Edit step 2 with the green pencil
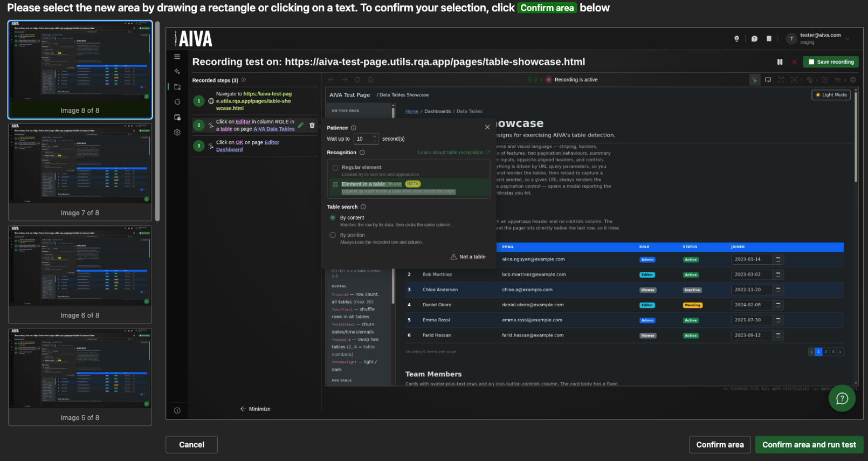Image resolution: width=868 pixels, height=461 pixels. 301,125
